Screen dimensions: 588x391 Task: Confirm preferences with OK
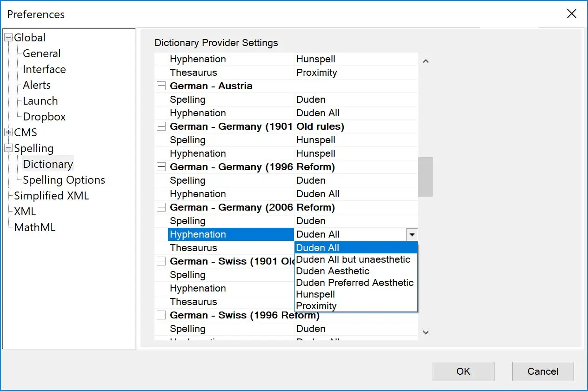pyautogui.click(x=463, y=371)
